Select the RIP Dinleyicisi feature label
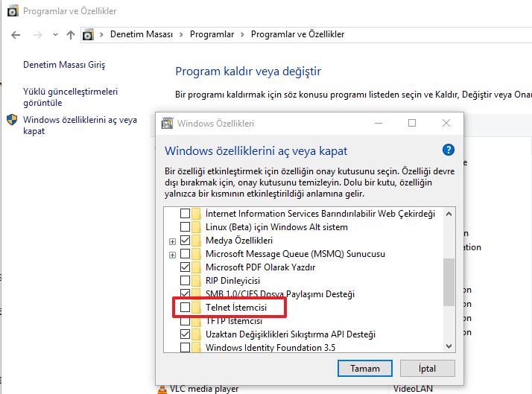Screen dimensions: 532x394 click(x=232, y=280)
